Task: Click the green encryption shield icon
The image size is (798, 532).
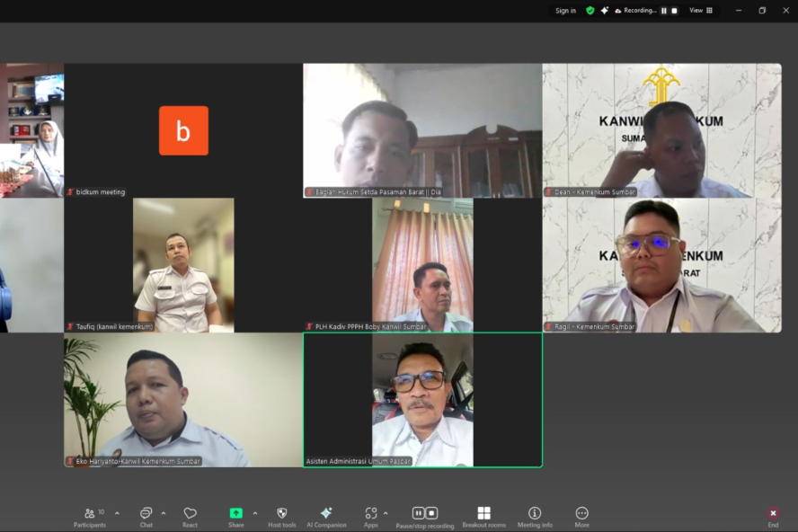Action: [590, 11]
